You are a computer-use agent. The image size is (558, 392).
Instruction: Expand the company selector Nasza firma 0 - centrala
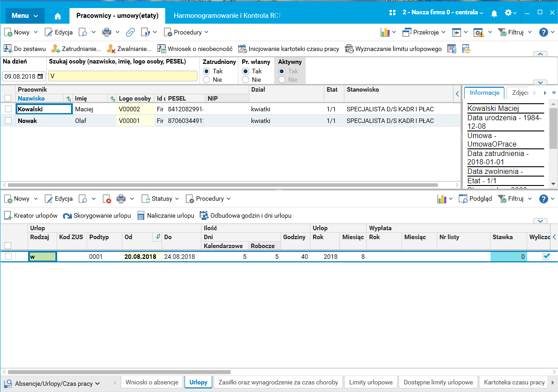443,13
